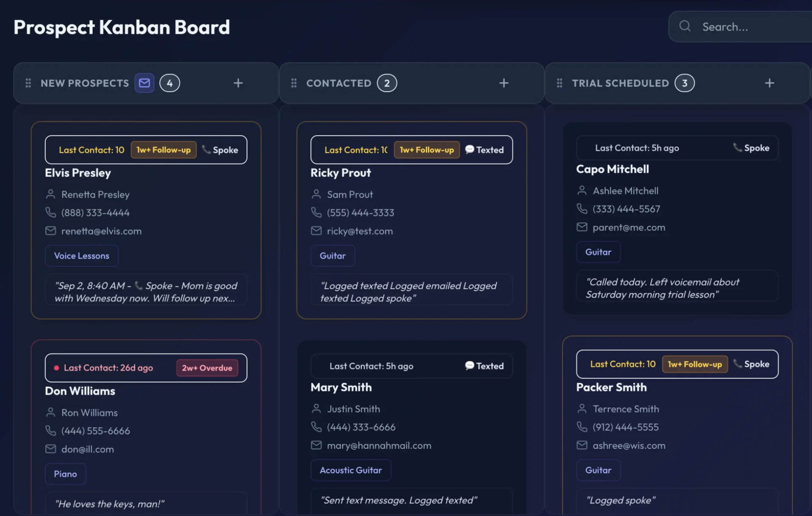The width and height of the screenshot is (812, 516).
Task: Click the note 'He loves the keys, man!'
Action: [109, 504]
